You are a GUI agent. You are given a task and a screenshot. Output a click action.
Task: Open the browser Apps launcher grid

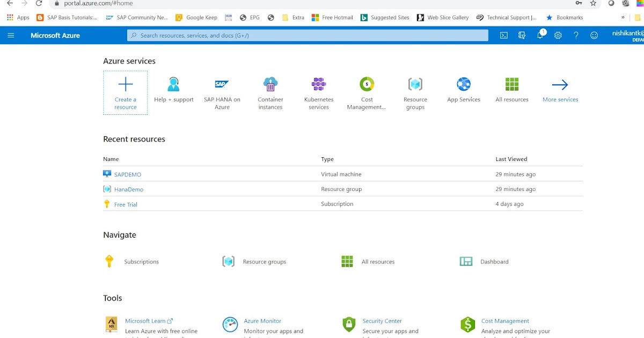pyautogui.click(x=10, y=17)
